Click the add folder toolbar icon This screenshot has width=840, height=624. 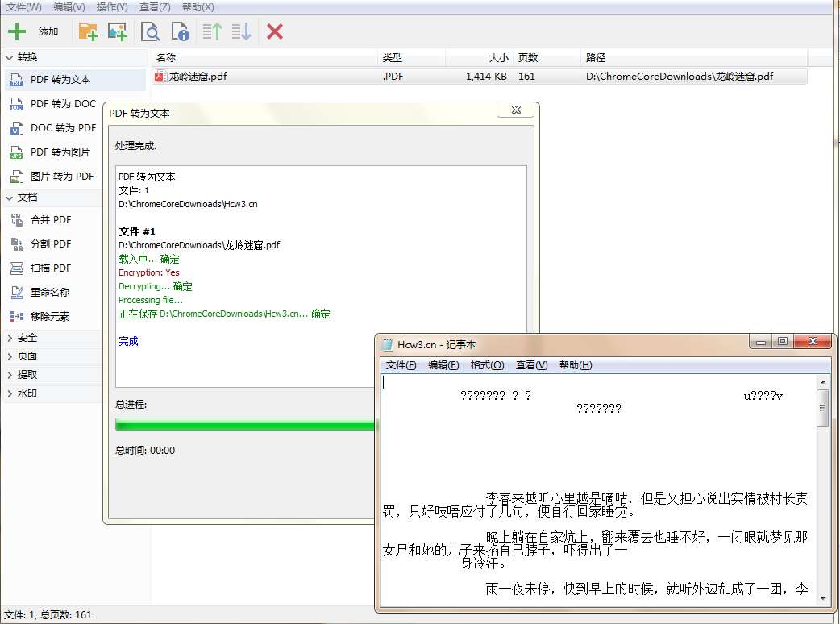(87, 31)
